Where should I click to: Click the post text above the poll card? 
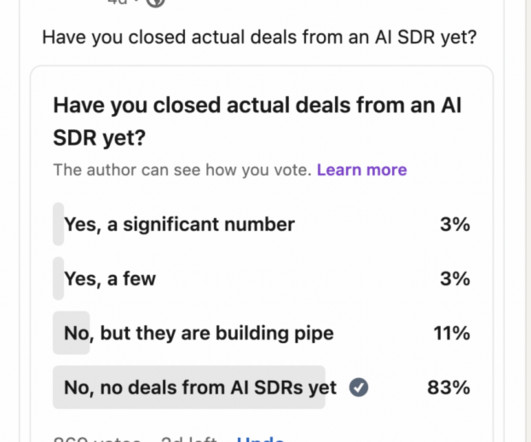(x=259, y=37)
